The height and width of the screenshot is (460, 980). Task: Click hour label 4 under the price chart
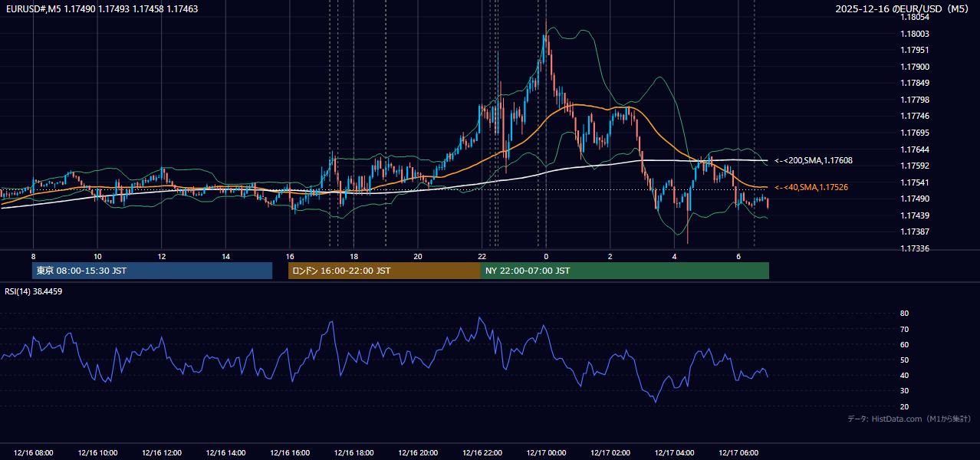coord(674,256)
